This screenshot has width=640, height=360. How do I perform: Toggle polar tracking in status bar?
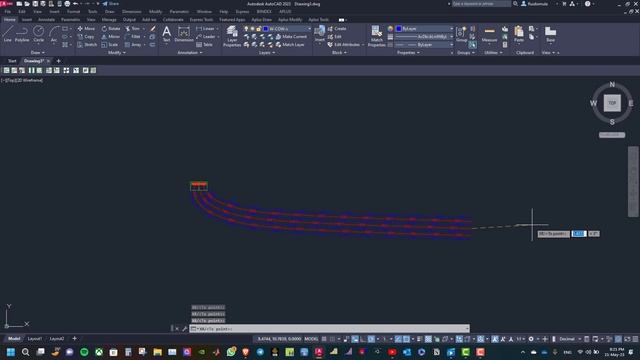click(371, 339)
